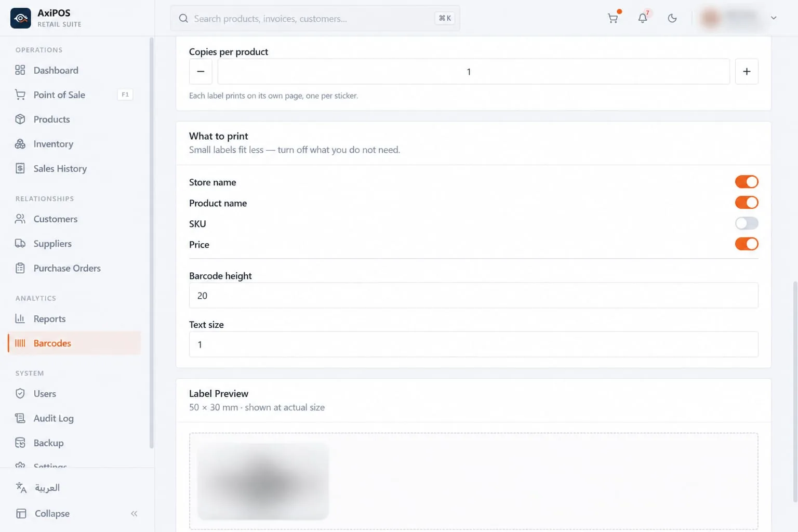Disable the Price toggle

(747, 244)
